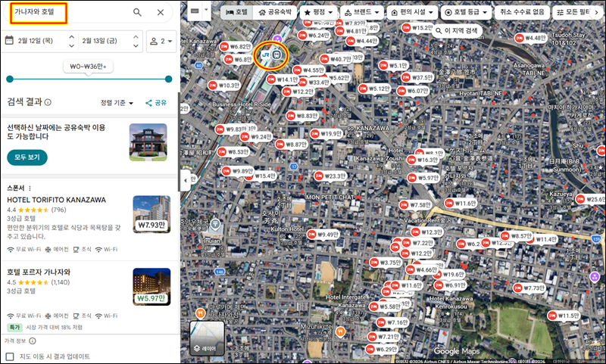Enable 지도 이동 시 결과 업데이트 checkbox

[10, 356]
